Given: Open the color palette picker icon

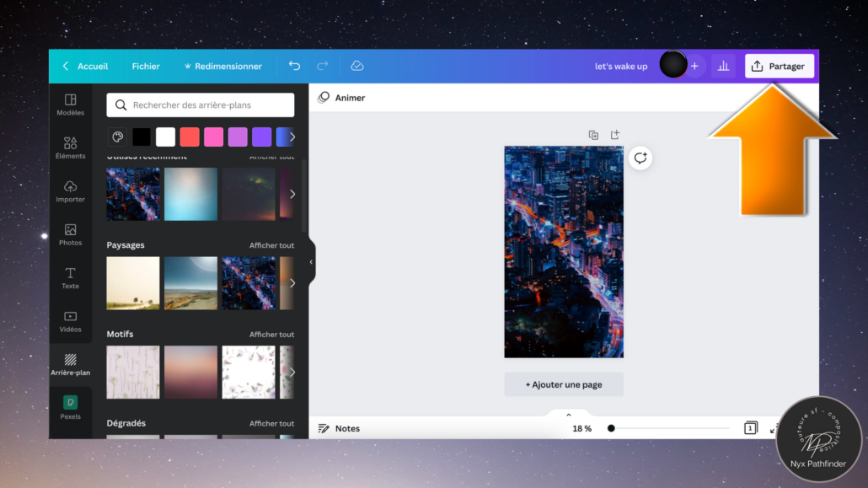Looking at the screenshot, I should click(117, 137).
